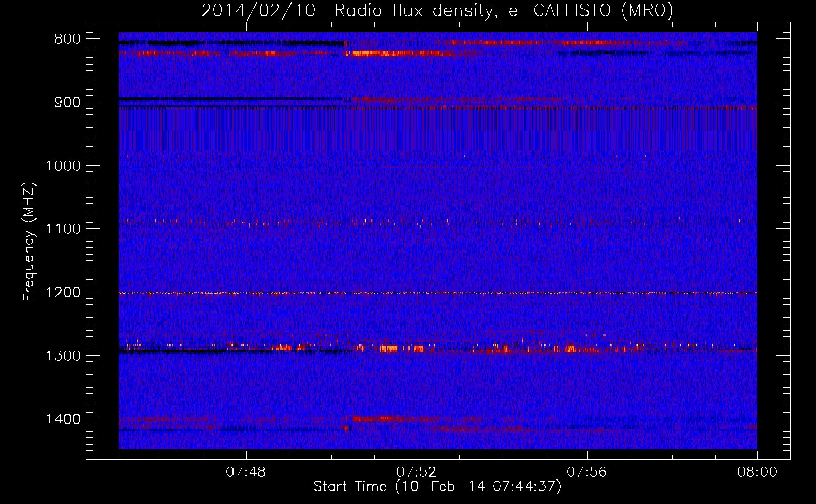Select the 1100 frequency tick label
Image resolution: width=816 pixels, height=504 pixels.
point(63,229)
